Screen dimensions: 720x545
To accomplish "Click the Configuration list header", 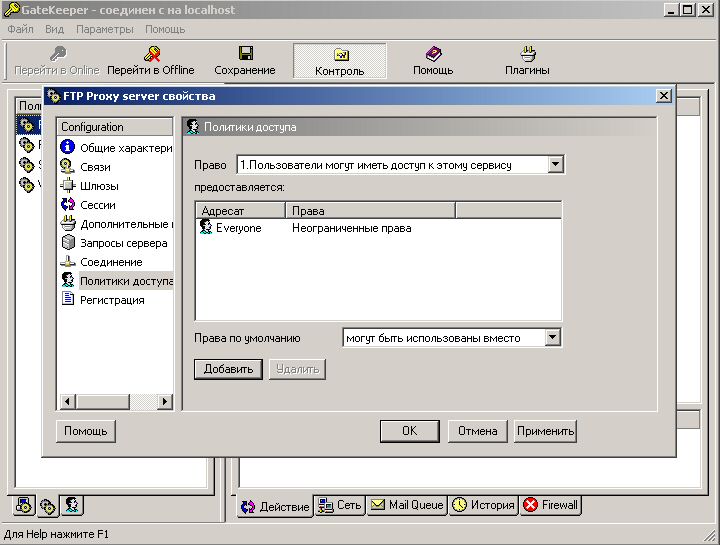I will pyautogui.click(x=115, y=127).
